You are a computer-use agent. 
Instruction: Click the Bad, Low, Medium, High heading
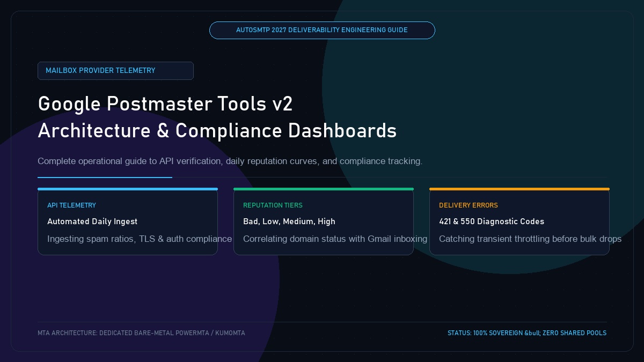(x=289, y=221)
